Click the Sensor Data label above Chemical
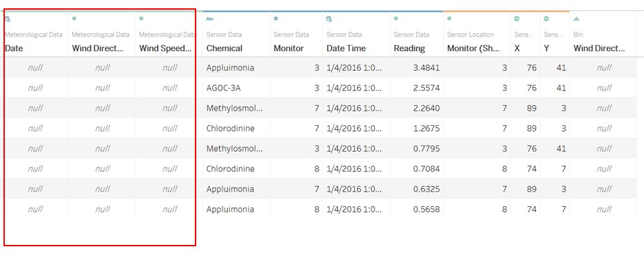644x256 pixels. pos(224,35)
